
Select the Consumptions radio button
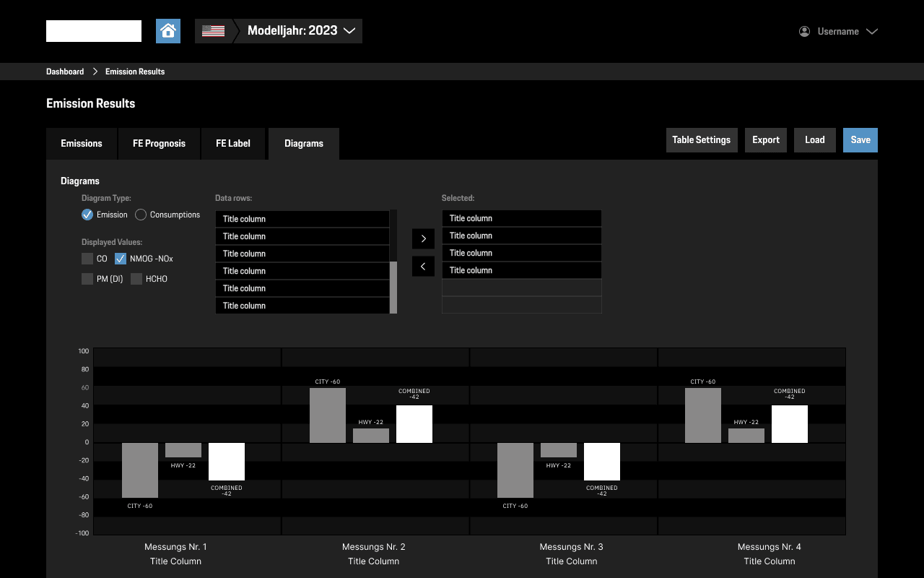click(x=140, y=214)
